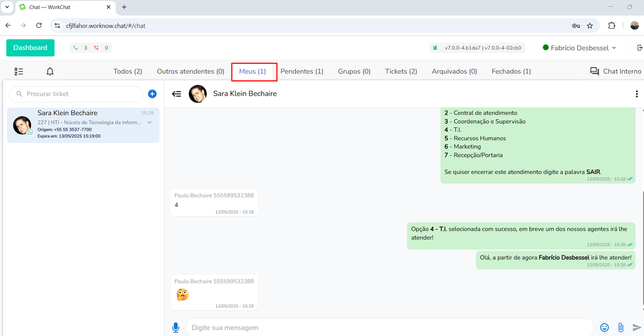Screen dimensions: 644x336
Task: Click the send message arrow icon
Action: (x=637, y=327)
